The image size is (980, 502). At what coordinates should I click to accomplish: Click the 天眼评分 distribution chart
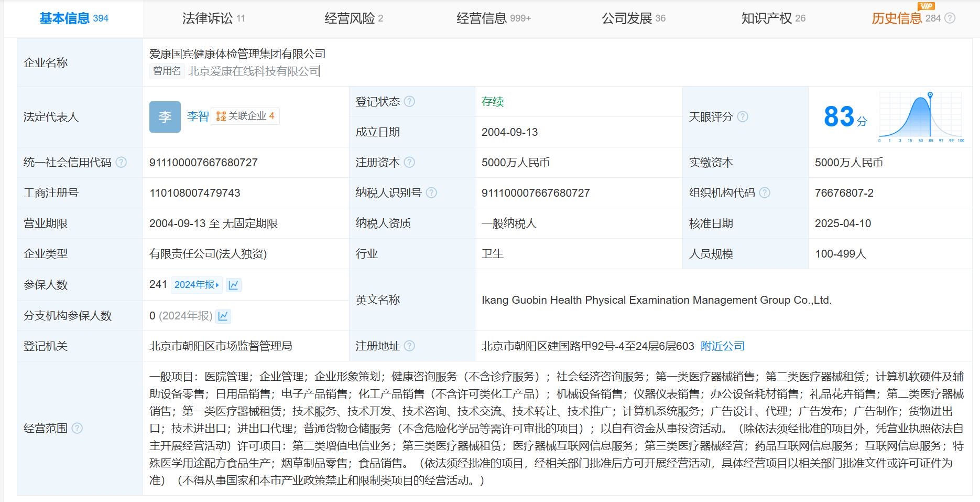click(x=921, y=118)
